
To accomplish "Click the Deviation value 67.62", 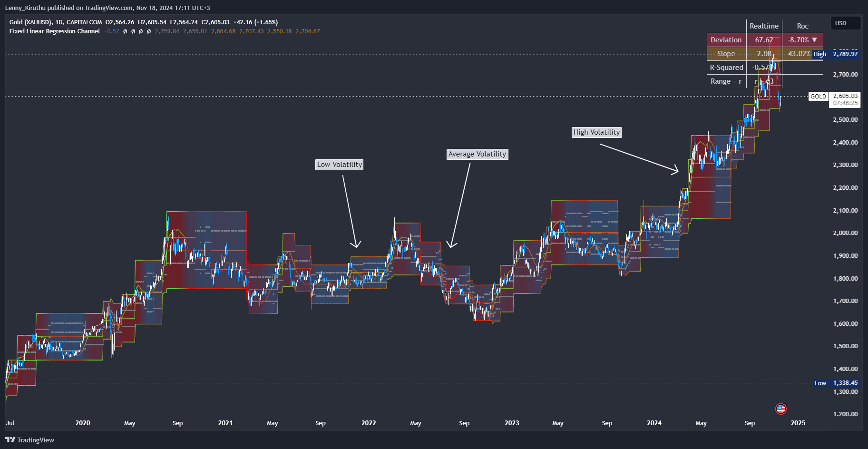I will click(x=764, y=40).
